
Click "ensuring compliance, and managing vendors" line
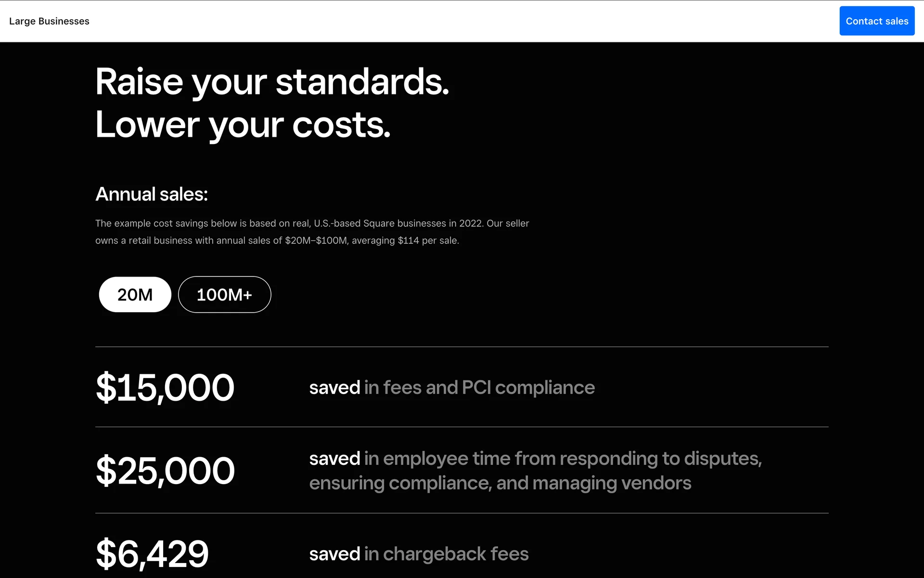pyautogui.click(x=500, y=483)
